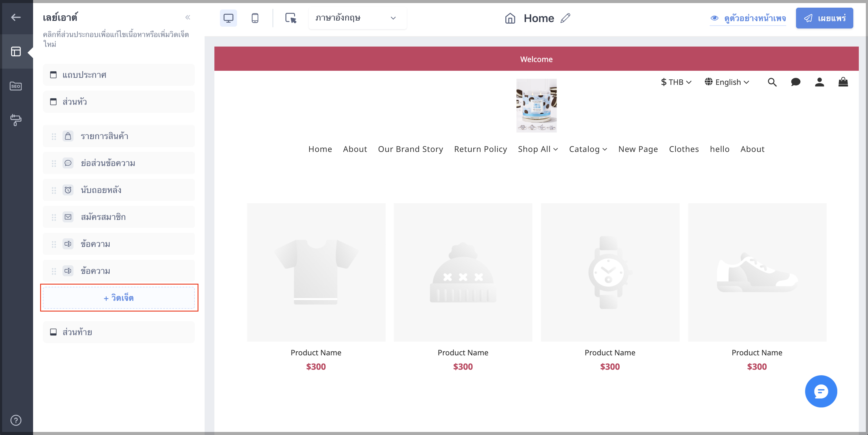Click the store shopping cart icon
Screen dimensions: 868x435
[x=843, y=82]
